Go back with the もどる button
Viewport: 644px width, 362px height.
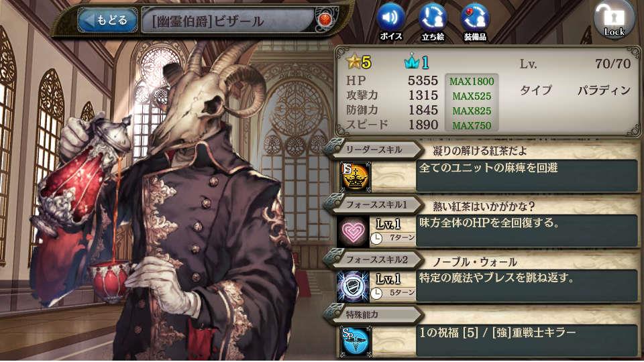point(107,20)
